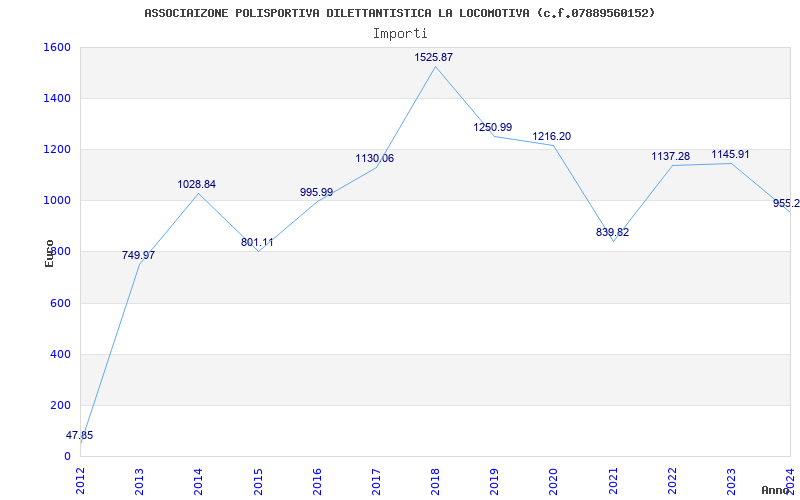Click the 1600 y-axis tick label

click(57, 47)
